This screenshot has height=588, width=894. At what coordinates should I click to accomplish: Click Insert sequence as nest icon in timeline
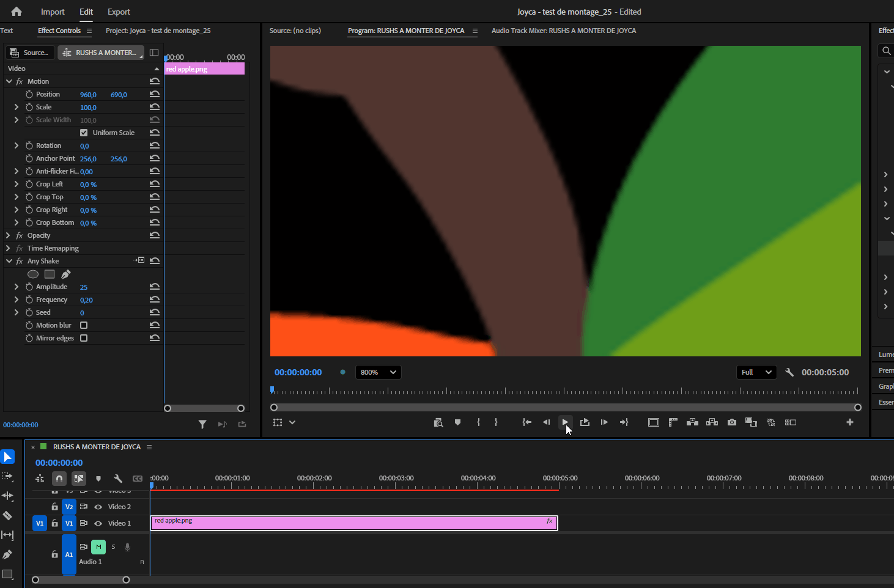tap(40, 479)
